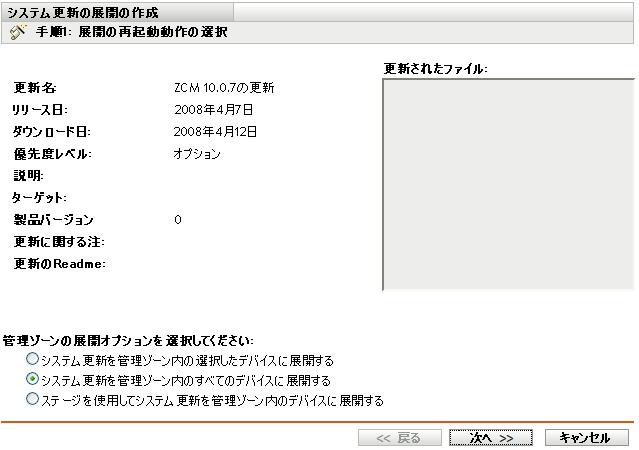
Task: Click the 更新に関する注 label
Action: [x=59, y=242]
